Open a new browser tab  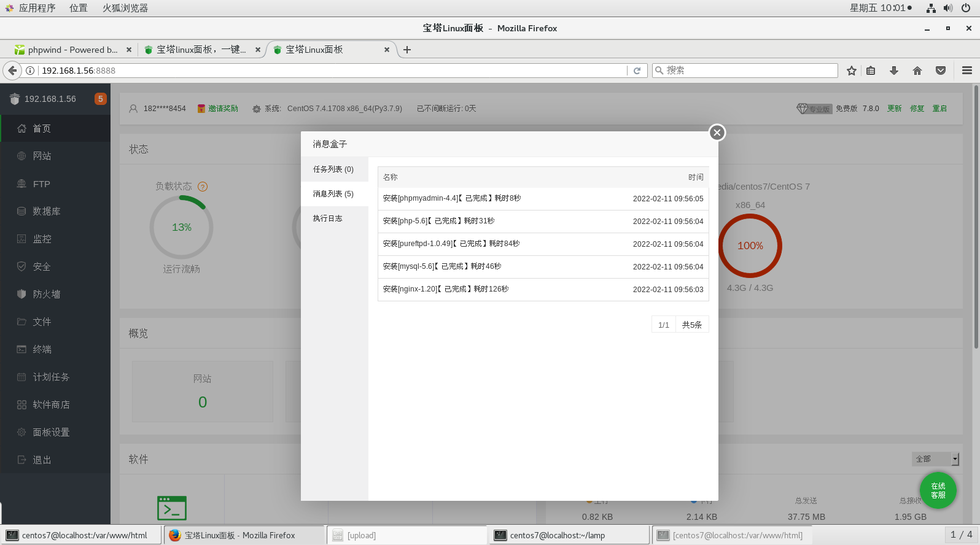[x=407, y=50]
